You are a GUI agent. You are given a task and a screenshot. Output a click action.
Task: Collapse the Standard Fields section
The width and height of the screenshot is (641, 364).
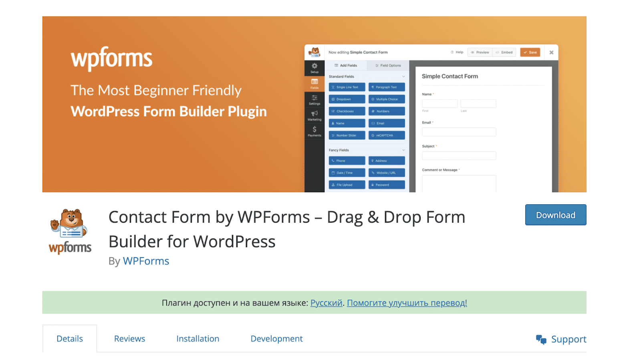403,76
